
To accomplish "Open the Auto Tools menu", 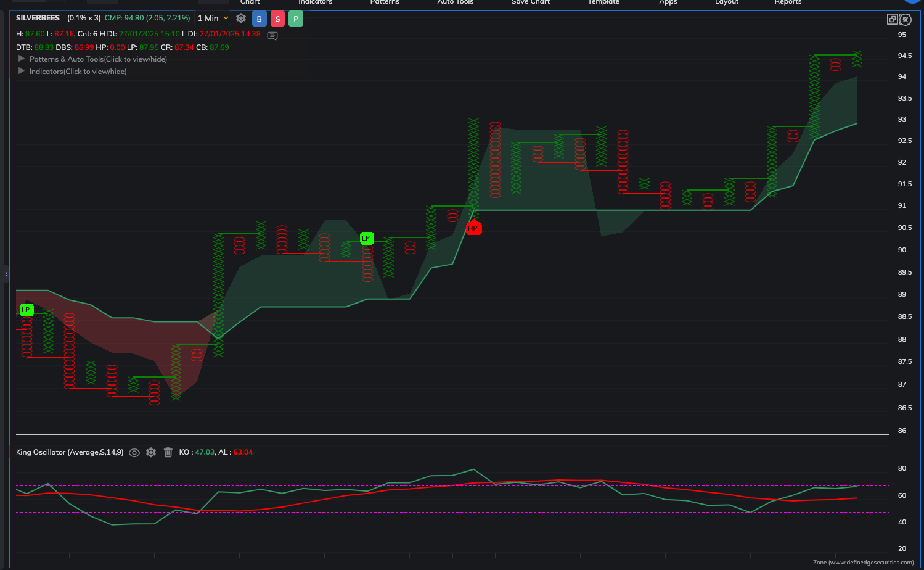I will coord(455,2).
